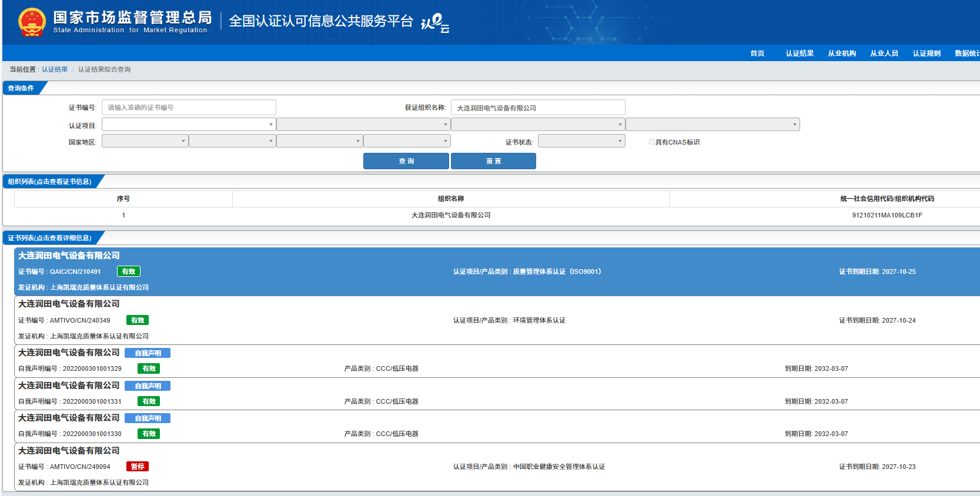Click the red 暂停 status badge
This screenshot has height=496, width=980.
pyautogui.click(x=138, y=467)
